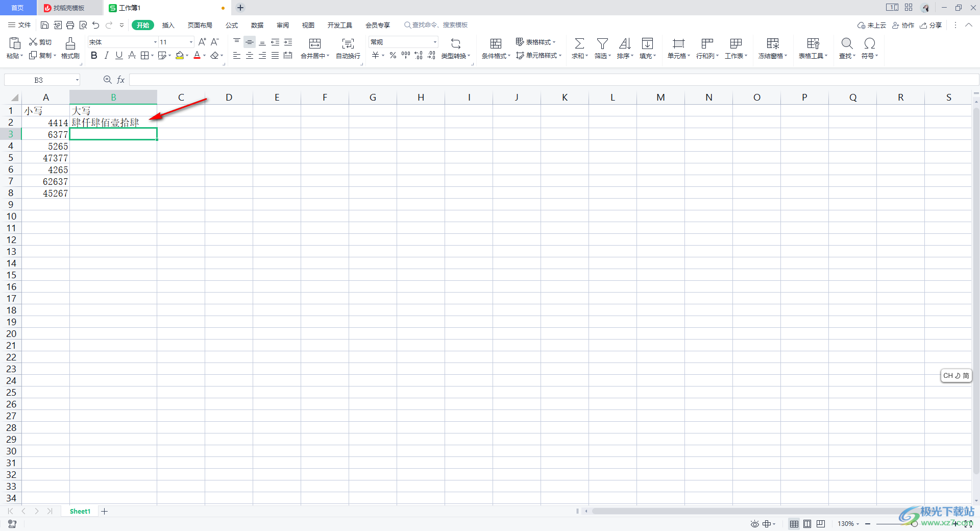This screenshot has width=980, height=531.
Task: Click the Paste (粘贴) clipboard icon
Action: (15, 43)
